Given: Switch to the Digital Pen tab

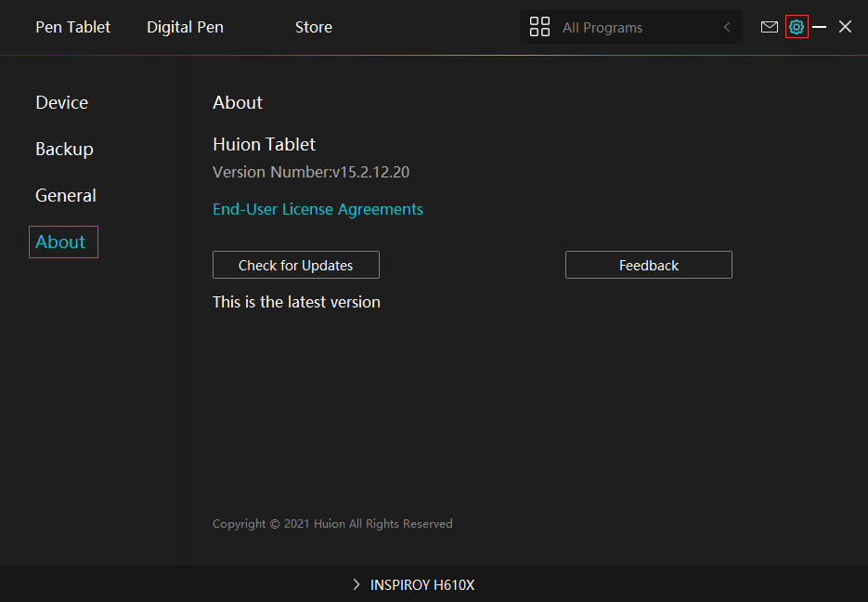Looking at the screenshot, I should (x=185, y=28).
